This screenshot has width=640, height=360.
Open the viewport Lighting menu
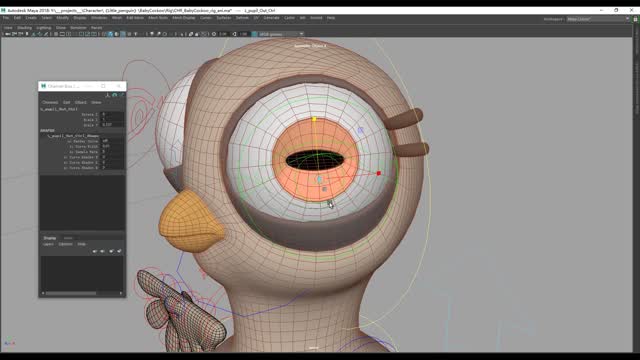[x=44, y=28]
